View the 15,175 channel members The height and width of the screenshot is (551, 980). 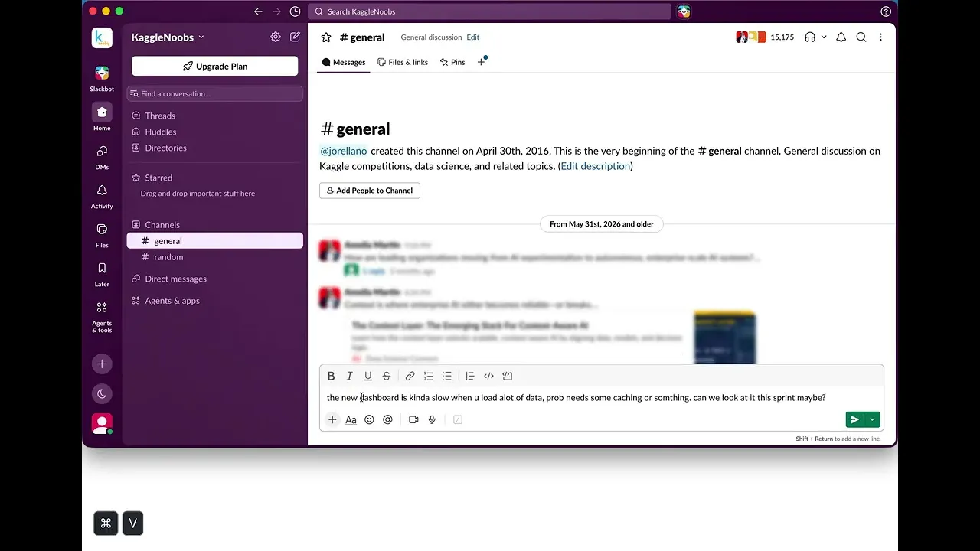766,37
